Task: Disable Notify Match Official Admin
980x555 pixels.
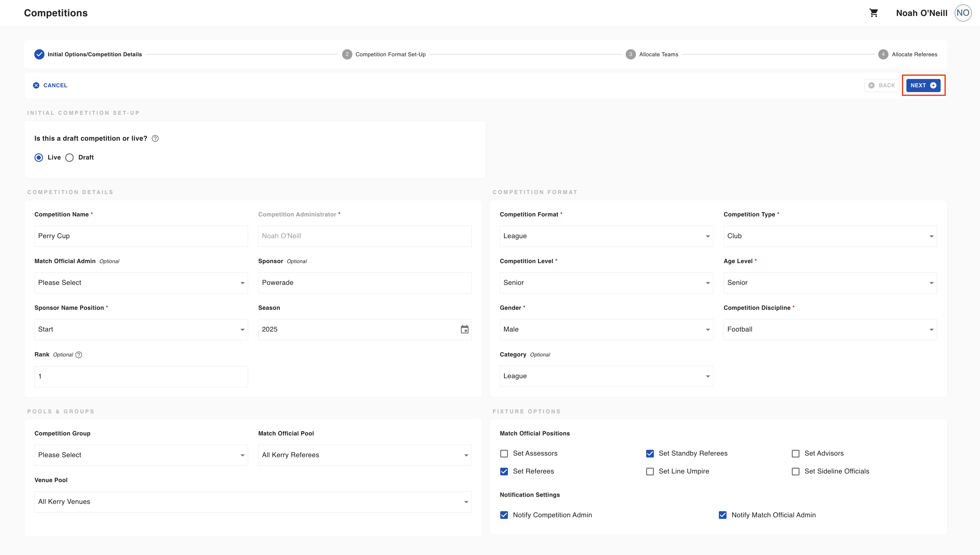Action: click(x=722, y=515)
